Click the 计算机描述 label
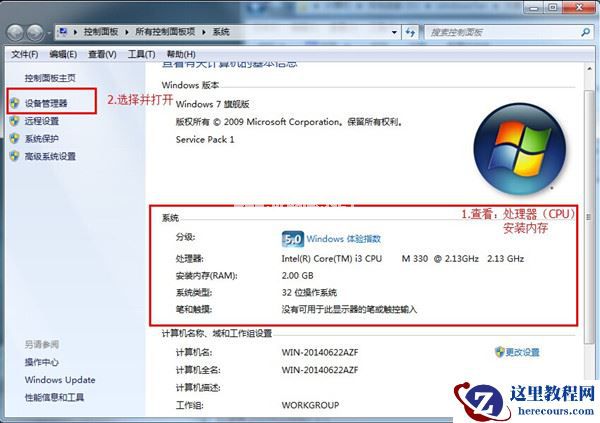 [x=198, y=387]
